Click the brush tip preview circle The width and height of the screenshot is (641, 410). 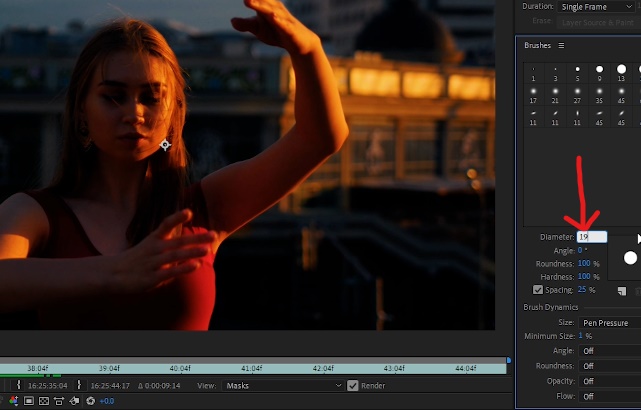click(x=630, y=258)
